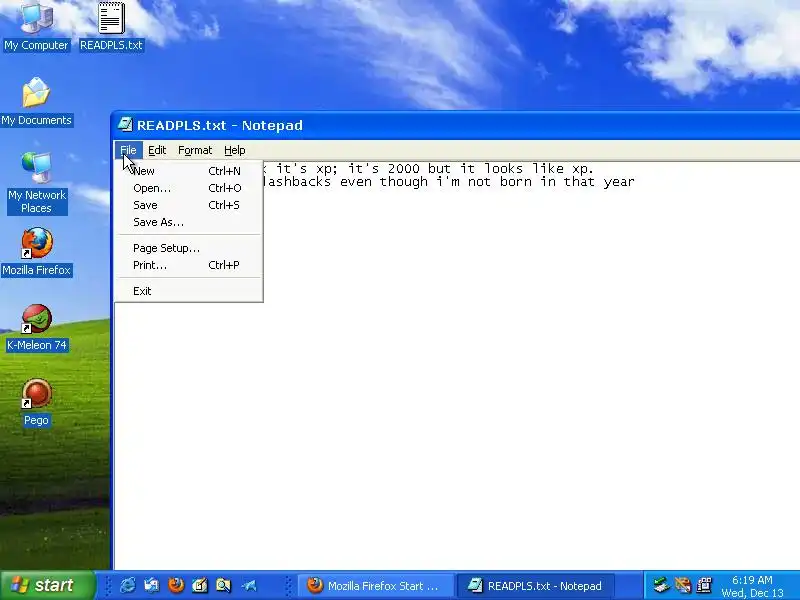Launch Internet Explorer from Quick Launch
The image size is (800, 600).
(x=128, y=585)
